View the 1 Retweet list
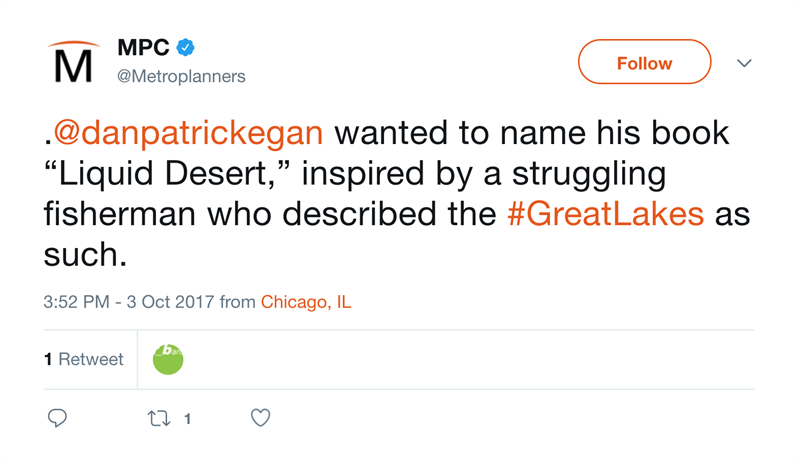 click(x=84, y=359)
